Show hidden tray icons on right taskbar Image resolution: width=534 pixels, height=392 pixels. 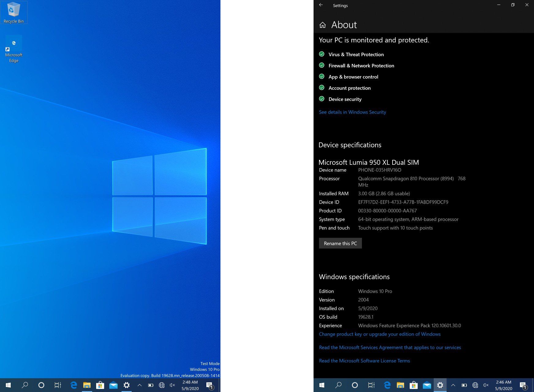pos(453,385)
